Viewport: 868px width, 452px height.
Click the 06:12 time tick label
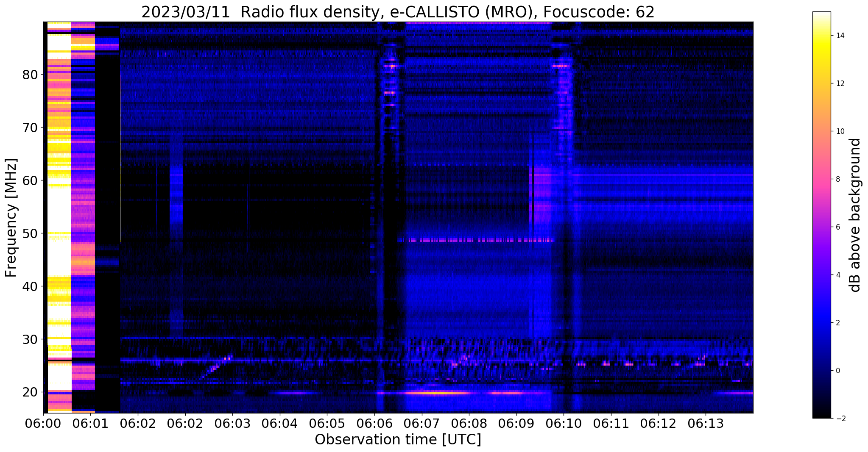point(658,422)
